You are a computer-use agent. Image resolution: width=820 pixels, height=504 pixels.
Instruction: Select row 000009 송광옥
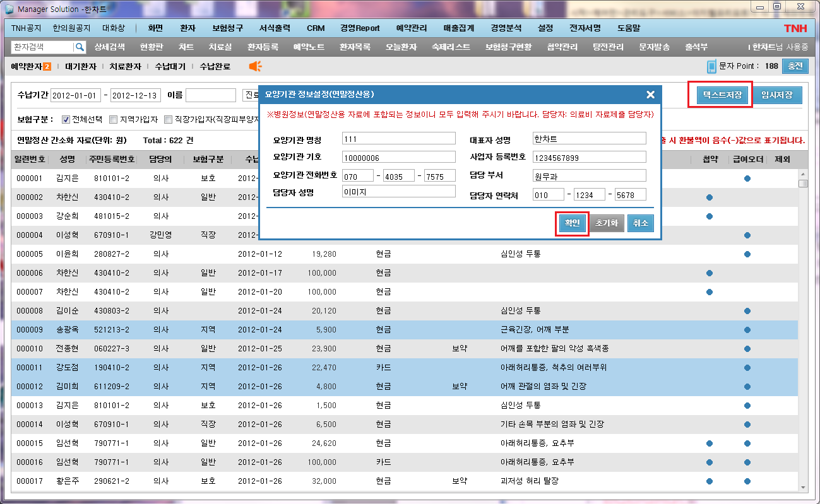point(405,330)
